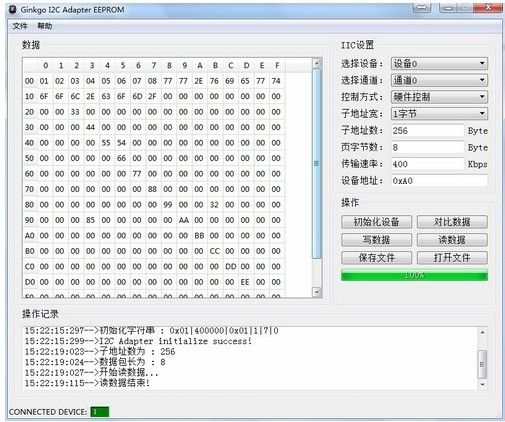Click the green connected device indicator
505x422 pixels.
pyautogui.click(x=100, y=412)
